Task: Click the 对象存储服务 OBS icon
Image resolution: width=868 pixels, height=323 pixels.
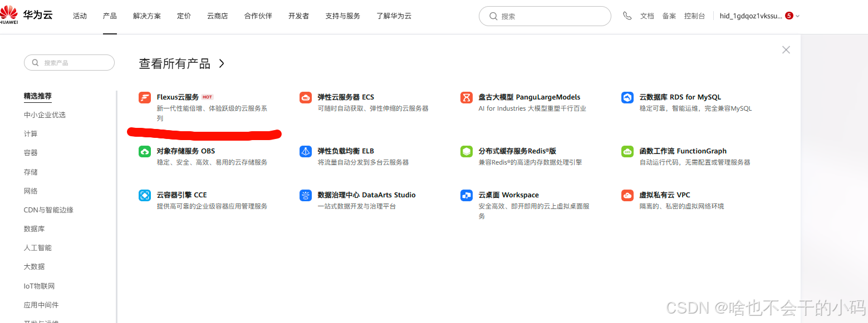Action: click(x=145, y=151)
